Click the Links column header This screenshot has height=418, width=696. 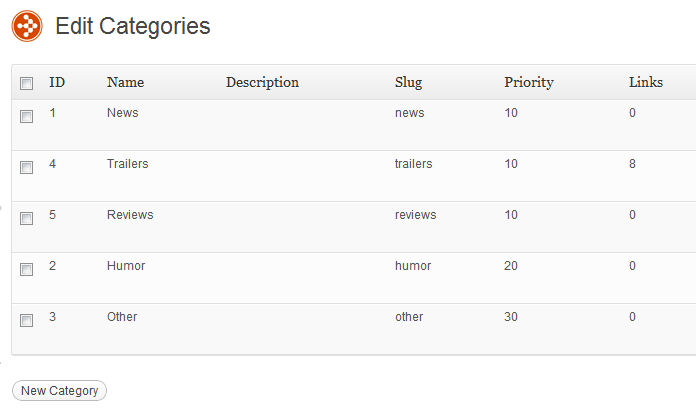coord(646,82)
